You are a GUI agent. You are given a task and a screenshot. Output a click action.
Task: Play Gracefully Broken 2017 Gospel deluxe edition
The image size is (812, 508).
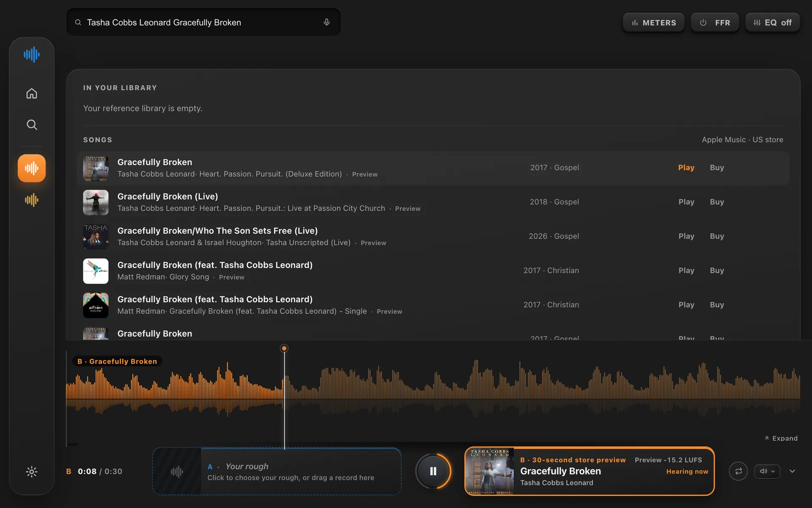pos(686,168)
